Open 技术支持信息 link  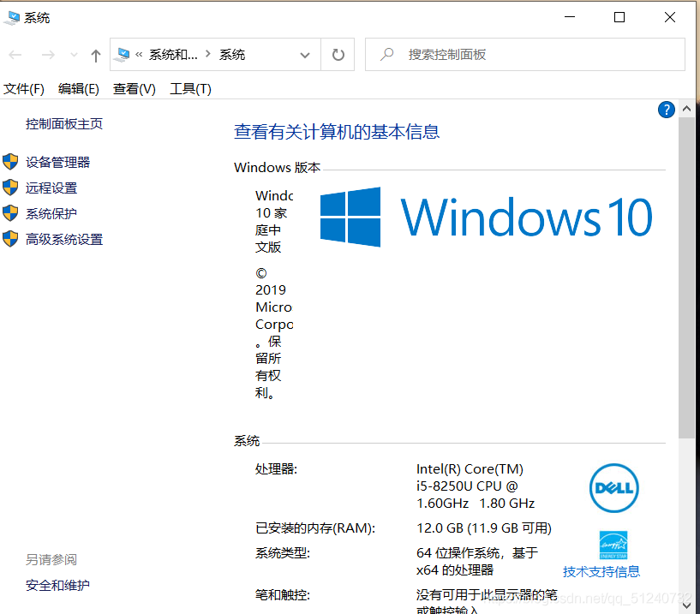(x=601, y=571)
